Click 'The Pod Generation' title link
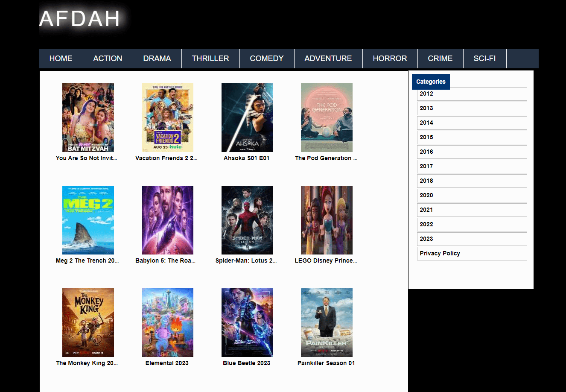The height and width of the screenshot is (392, 566). tap(326, 158)
